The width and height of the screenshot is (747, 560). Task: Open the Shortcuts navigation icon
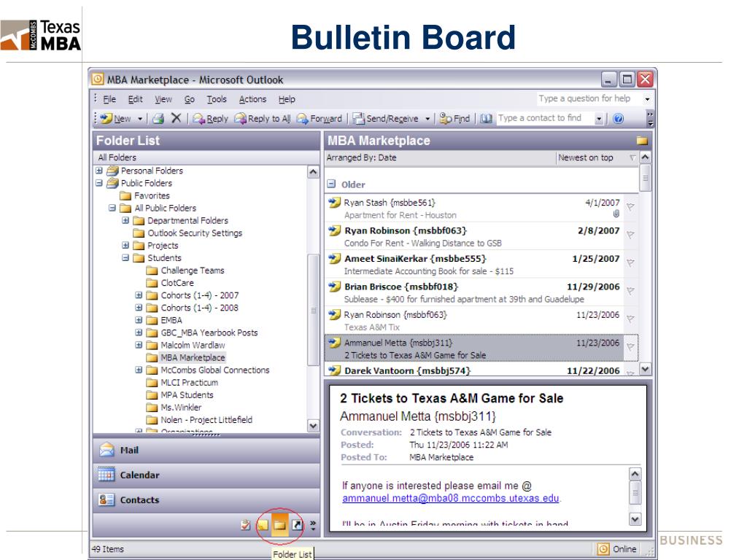coord(297,525)
